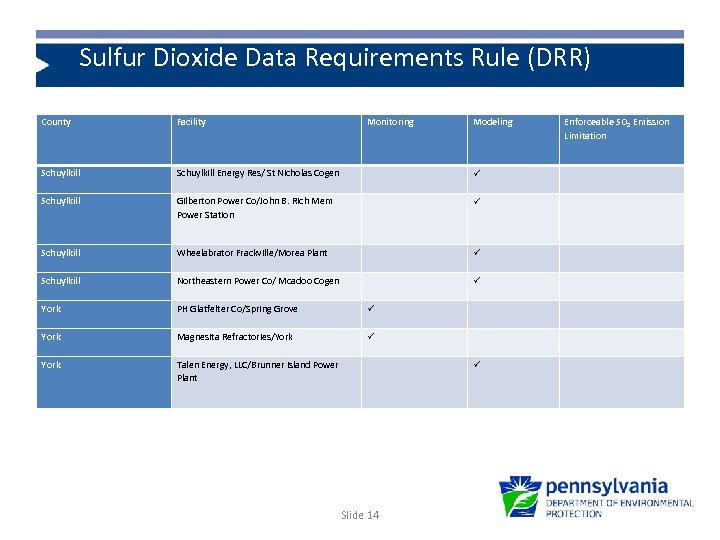Click 'PH Glatfelter Co/Spring Grove' facility

(x=266, y=315)
